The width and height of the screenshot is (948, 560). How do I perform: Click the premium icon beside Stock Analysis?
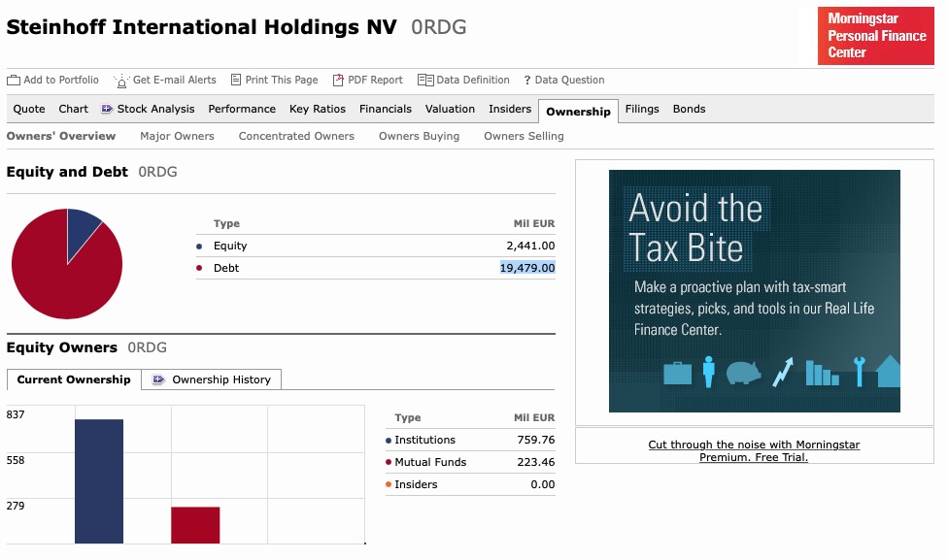(x=108, y=109)
